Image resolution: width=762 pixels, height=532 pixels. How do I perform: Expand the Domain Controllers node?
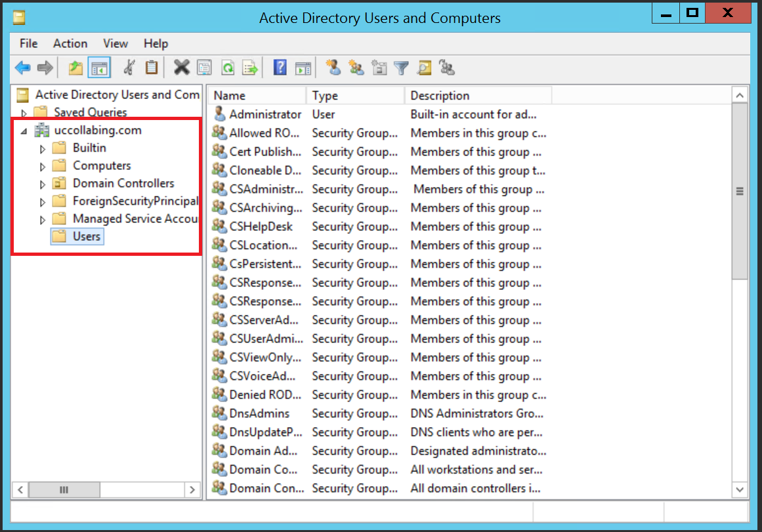(42, 184)
